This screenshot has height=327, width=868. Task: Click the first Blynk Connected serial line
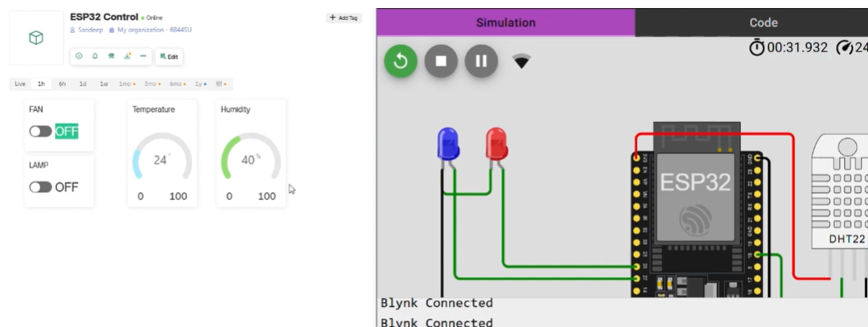coord(437,303)
